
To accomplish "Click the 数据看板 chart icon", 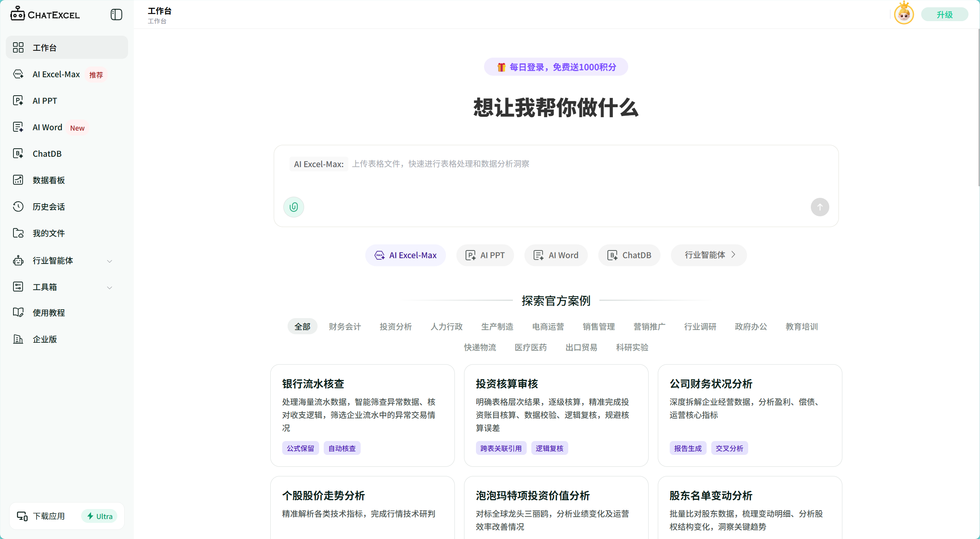I will coord(18,180).
